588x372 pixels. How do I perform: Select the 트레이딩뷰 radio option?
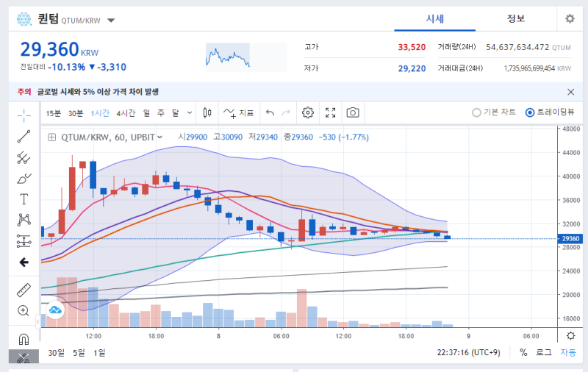coord(550,112)
